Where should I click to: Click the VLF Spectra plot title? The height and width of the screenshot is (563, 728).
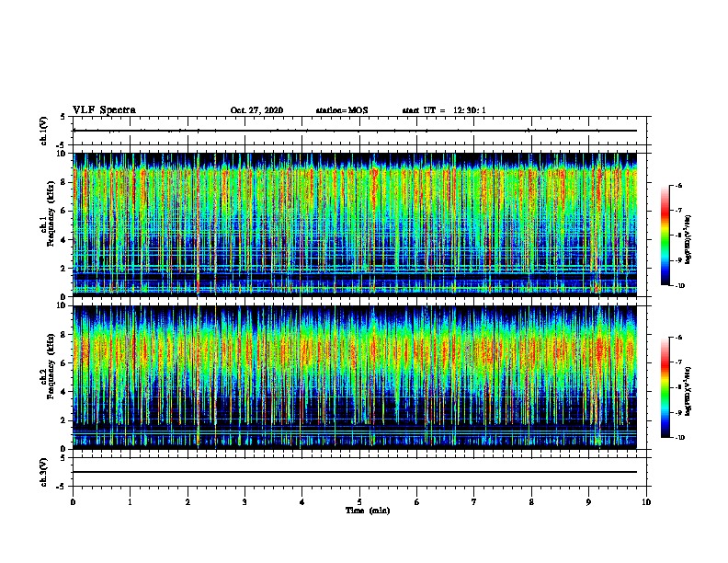tap(104, 109)
